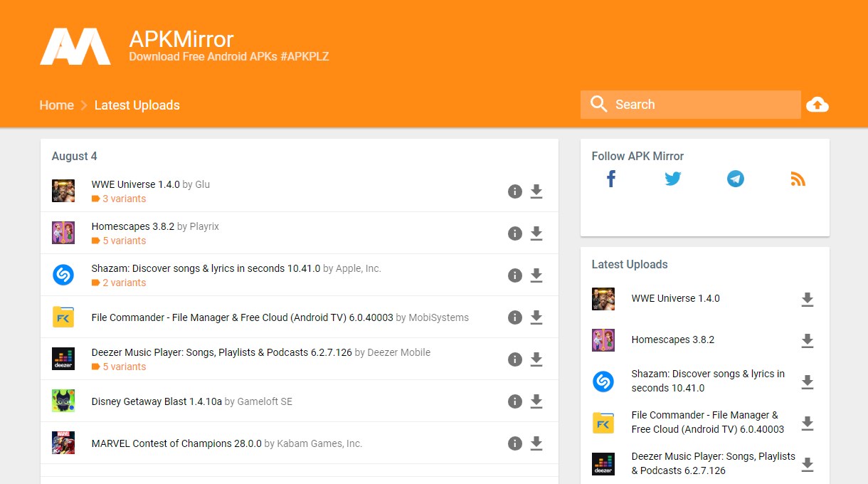Open File Commander Android TV 6.0.40003 link
The width and height of the screenshot is (868, 484).
[x=242, y=317]
